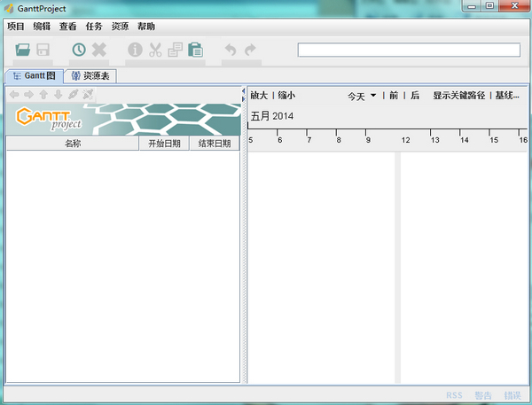Click the 五月 2014 timeline header
Viewport: 532px width, 405px height.
tap(272, 116)
